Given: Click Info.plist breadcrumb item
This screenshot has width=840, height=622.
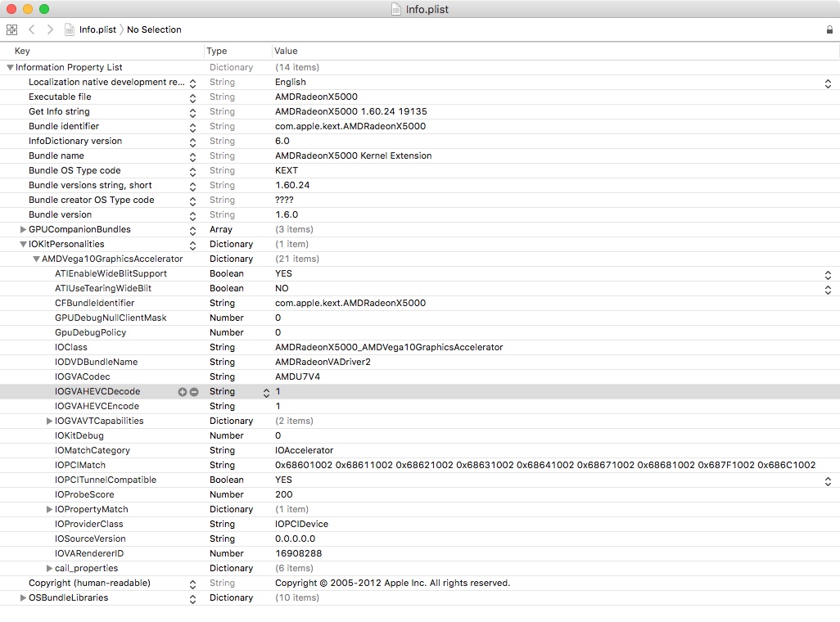Looking at the screenshot, I should [x=97, y=29].
